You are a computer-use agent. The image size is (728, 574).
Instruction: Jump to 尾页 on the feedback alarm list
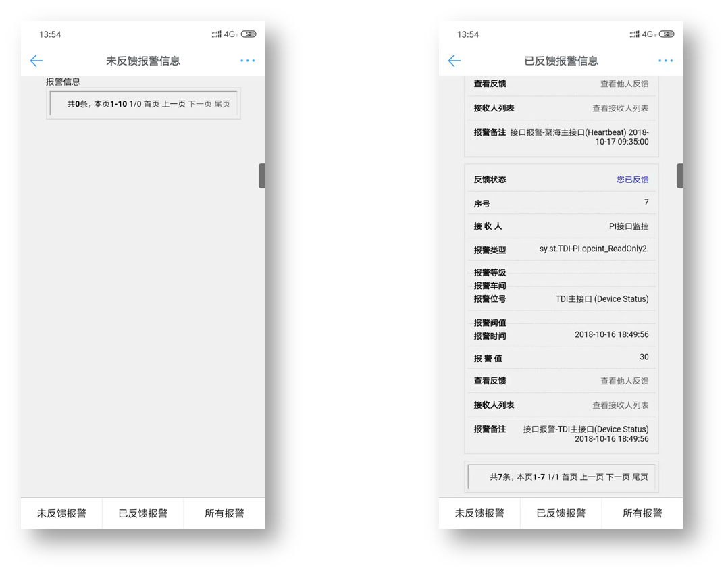642,477
